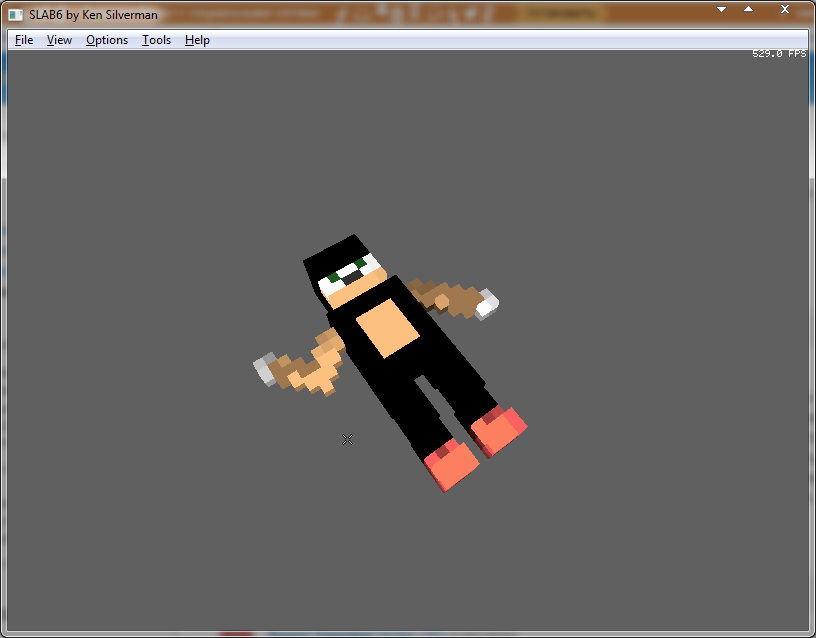This screenshot has width=816, height=638.
Task: Click the up caret in the title bar
Action: click(749, 8)
